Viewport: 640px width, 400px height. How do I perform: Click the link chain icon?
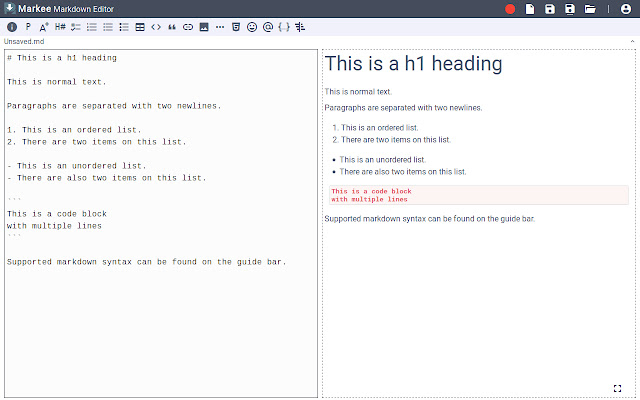(188, 27)
